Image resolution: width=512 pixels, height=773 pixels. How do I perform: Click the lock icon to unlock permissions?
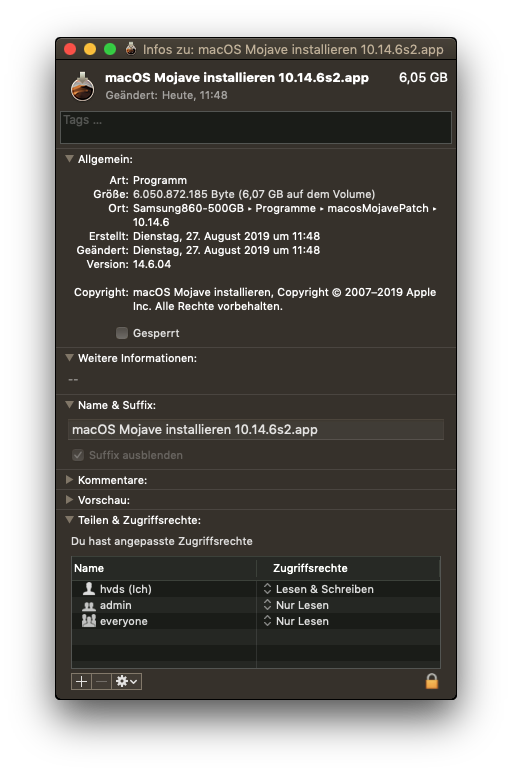pos(432,681)
